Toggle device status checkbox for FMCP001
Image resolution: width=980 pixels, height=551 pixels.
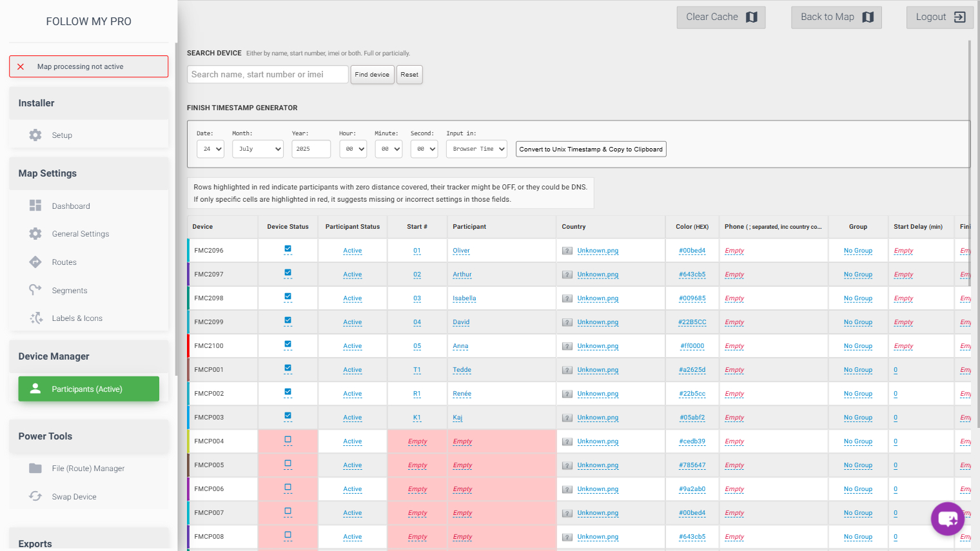[288, 368]
